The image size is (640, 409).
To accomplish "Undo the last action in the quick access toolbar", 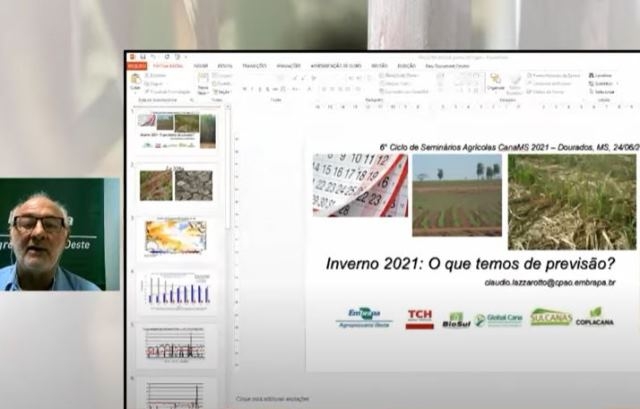I will 153,57.
